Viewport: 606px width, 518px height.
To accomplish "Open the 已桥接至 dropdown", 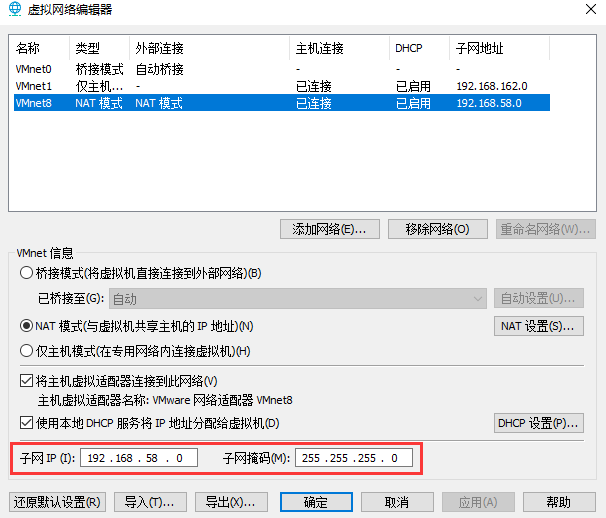I will tap(298, 298).
